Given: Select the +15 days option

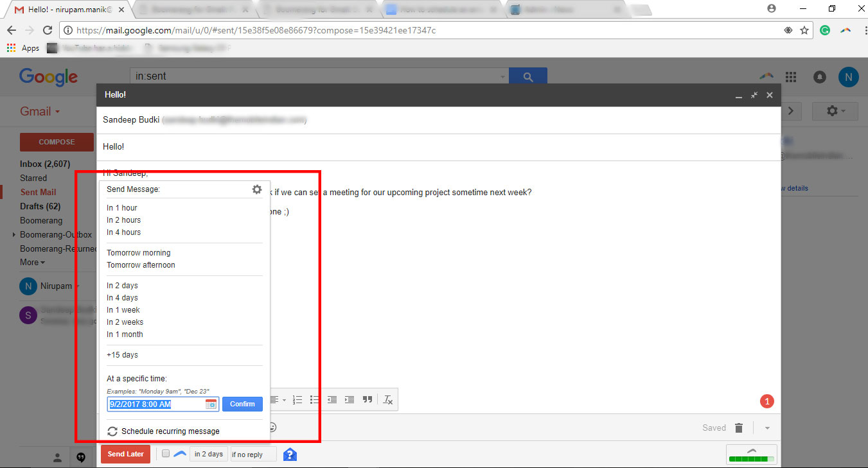Looking at the screenshot, I should (x=123, y=355).
